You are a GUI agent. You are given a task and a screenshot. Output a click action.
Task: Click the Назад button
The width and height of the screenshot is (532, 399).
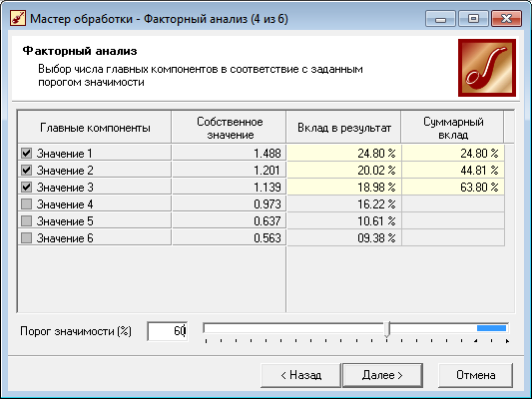click(x=300, y=375)
